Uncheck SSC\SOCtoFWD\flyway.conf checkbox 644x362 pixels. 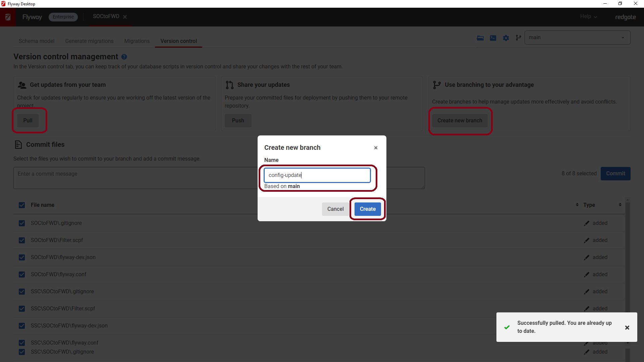22,343
